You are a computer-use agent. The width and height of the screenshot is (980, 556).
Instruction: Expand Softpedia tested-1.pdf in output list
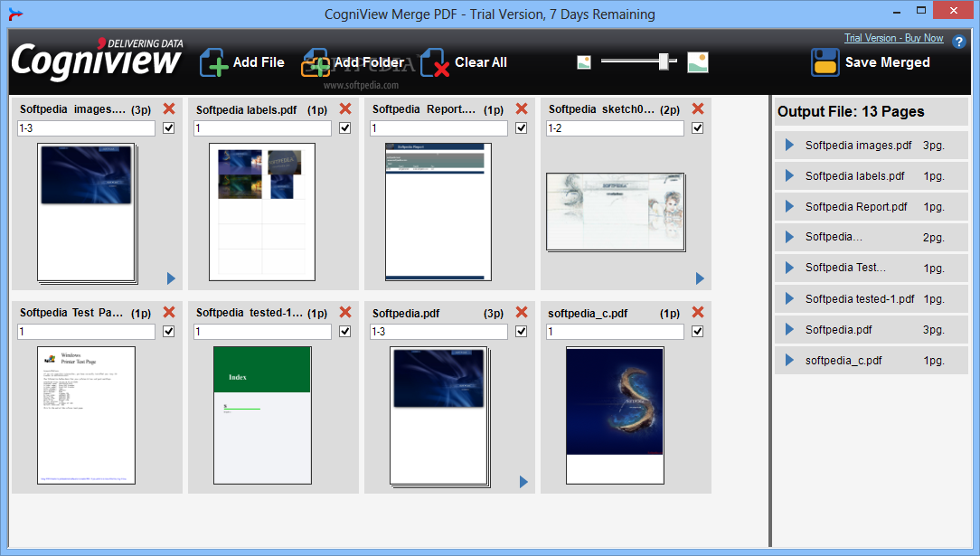tap(789, 298)
